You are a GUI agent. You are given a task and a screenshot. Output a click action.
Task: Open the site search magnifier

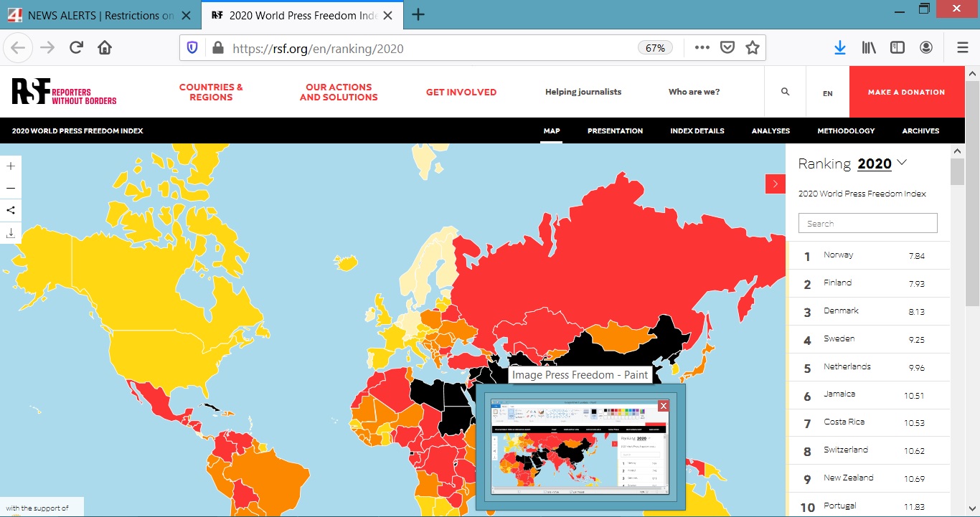785,92
